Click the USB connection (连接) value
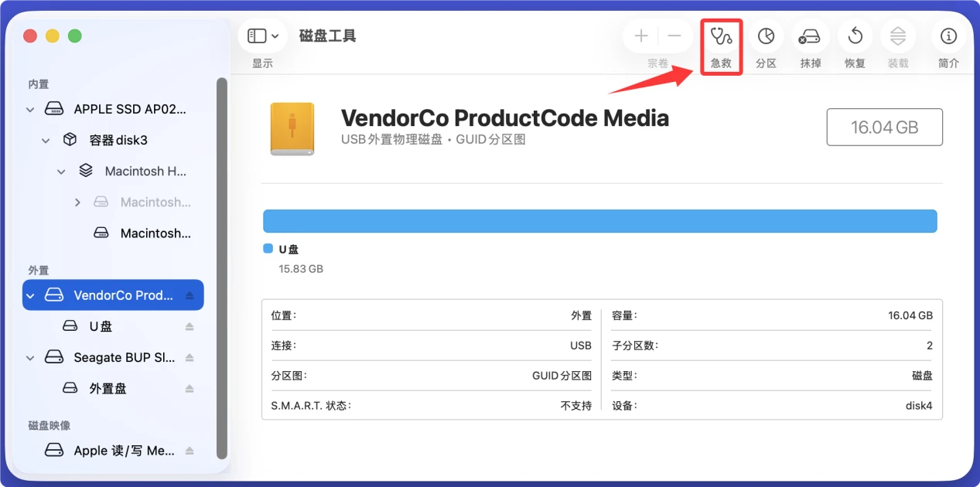The width and height of the screenshot is (980, 487). pyautogui.click(x=581, y=346)
